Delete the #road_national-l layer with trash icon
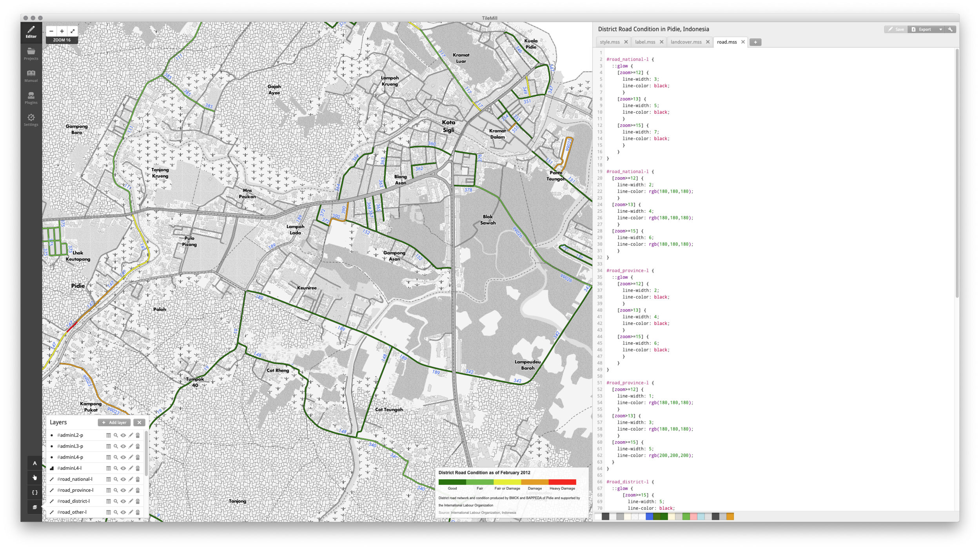 tap(138, 479)
